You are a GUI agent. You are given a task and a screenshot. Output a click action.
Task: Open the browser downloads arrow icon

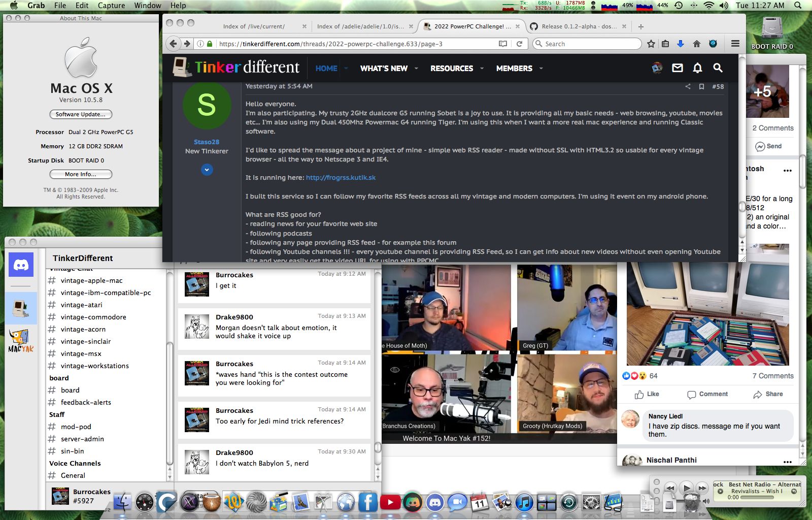point(681,44)
